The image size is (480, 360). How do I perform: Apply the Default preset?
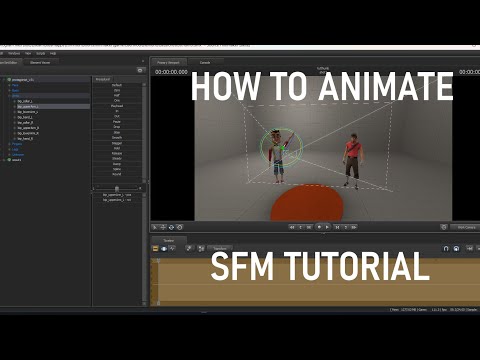(117, 85)
